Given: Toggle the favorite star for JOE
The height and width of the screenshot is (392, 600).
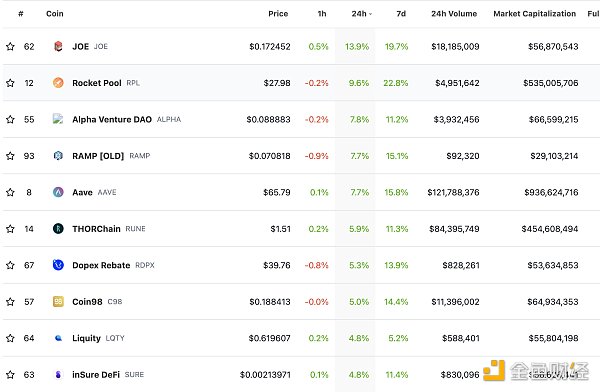Looking at the screenshot, I should [10, 46].
